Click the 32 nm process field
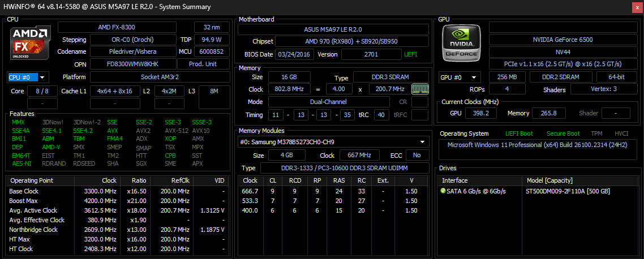Image resolution: width=644 pixels, height=259 pixels. [x=212, y=27]
